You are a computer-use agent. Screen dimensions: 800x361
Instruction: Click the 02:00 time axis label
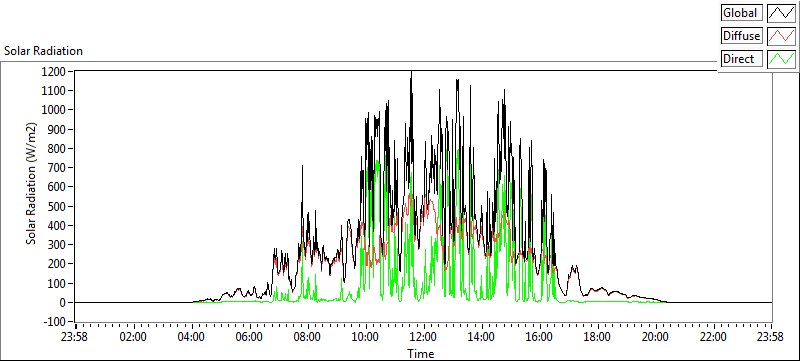[x=134, y=338]
